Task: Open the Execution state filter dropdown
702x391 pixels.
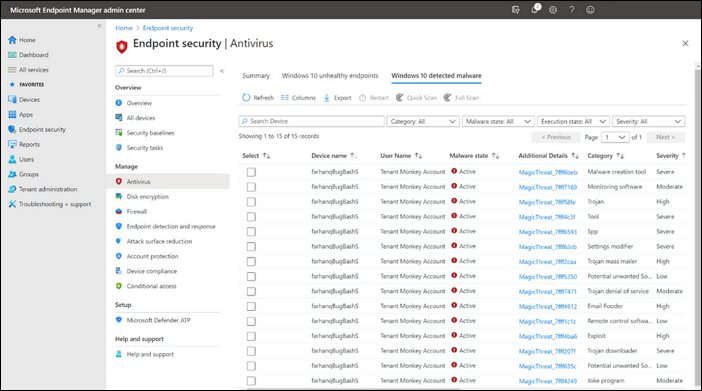Action: pyautogui.click(x=574, y=121)
